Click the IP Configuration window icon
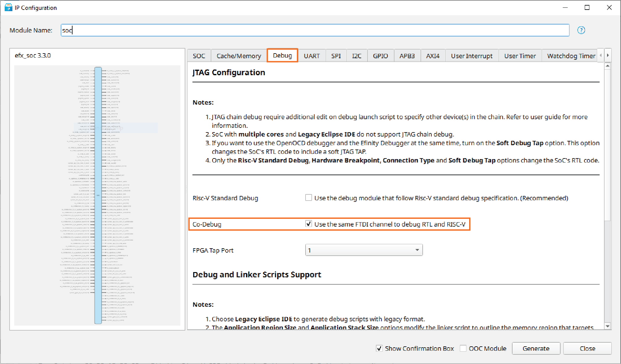Screen dimensions: 621x364 [x=8, y=7]
